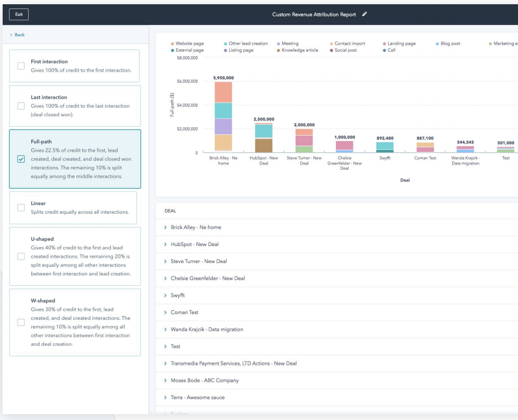Image resolution: width=518 pixels, height=420 pixels.
Task: Click the Listing page legend dot
Action: (x=226, y=50)
